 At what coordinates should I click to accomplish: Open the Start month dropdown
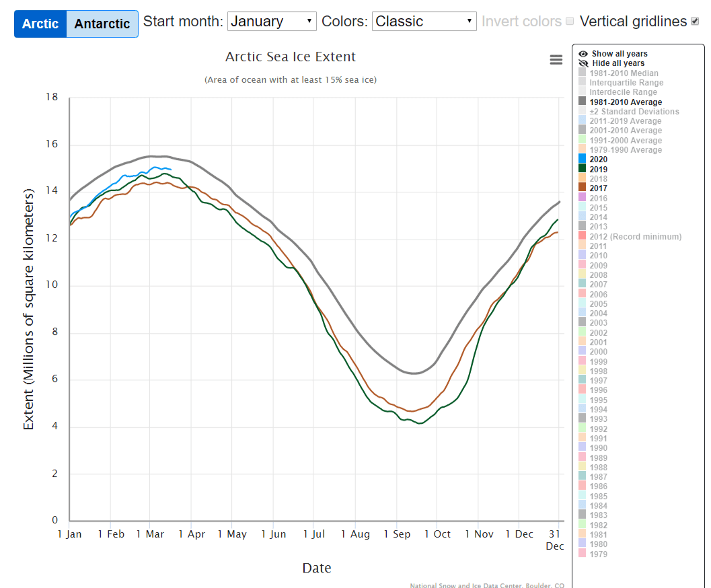click(x=272, y=22)
